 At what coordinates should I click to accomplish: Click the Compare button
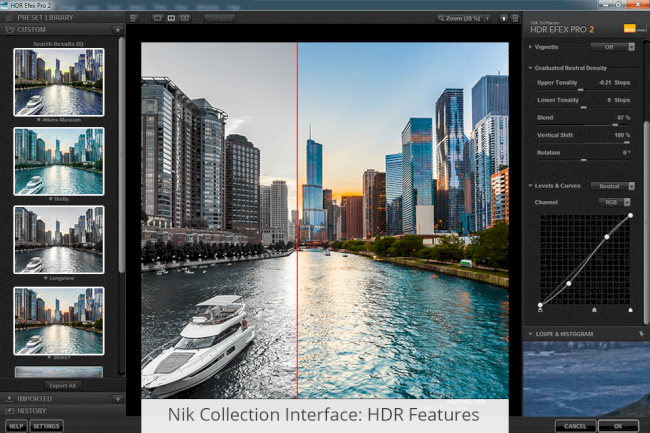click(x=219, y=18)
